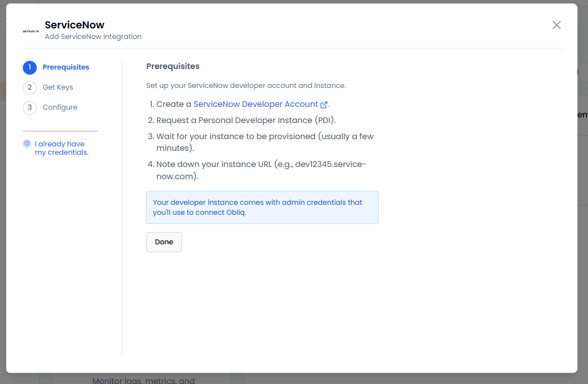Click the "Add ServiceNow Integration" subtitle
This screenshot has width=588, height=384.
[x=93, y=37]
